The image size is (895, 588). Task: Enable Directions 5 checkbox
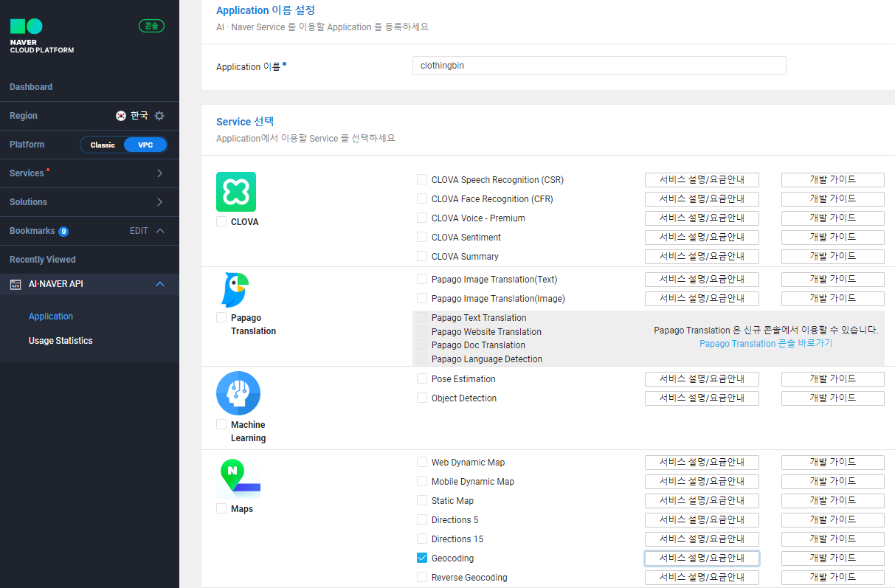click(x=422, y=519)
